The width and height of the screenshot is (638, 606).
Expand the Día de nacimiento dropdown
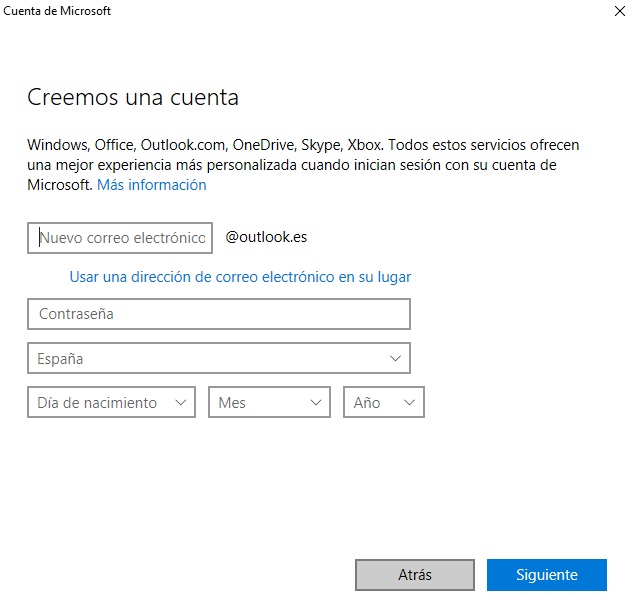click(x=111, y=403)
